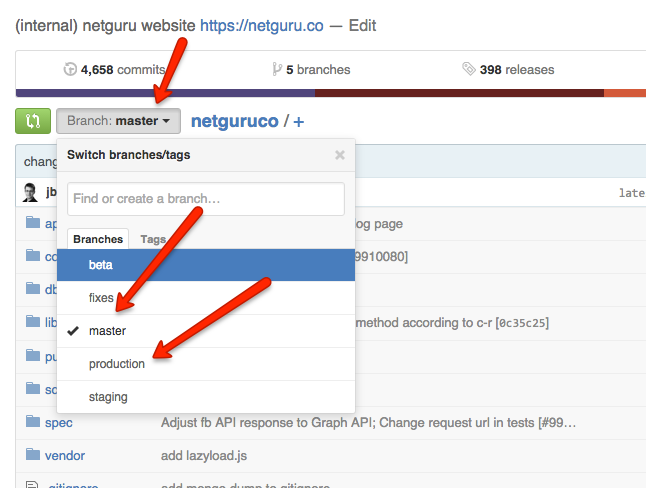Select the checked master branch
Screen dimensions: 646x488
tap(206, 331)
